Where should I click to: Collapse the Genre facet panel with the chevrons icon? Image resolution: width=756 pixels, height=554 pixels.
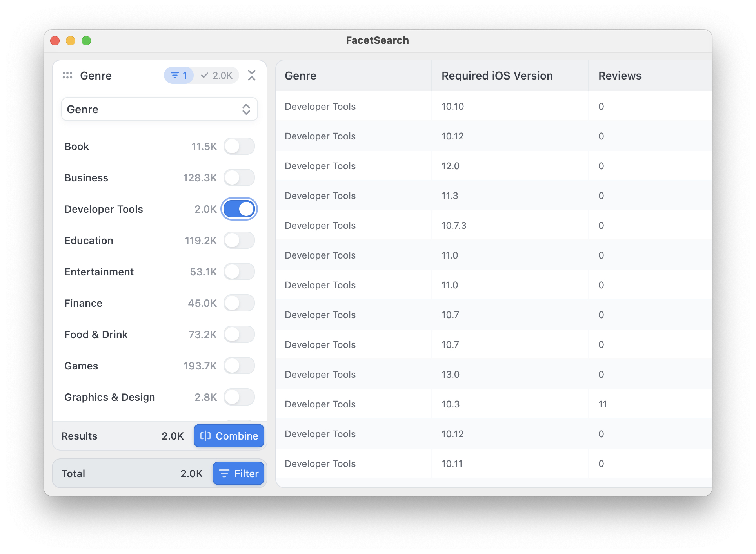click(x=252, y=75)
